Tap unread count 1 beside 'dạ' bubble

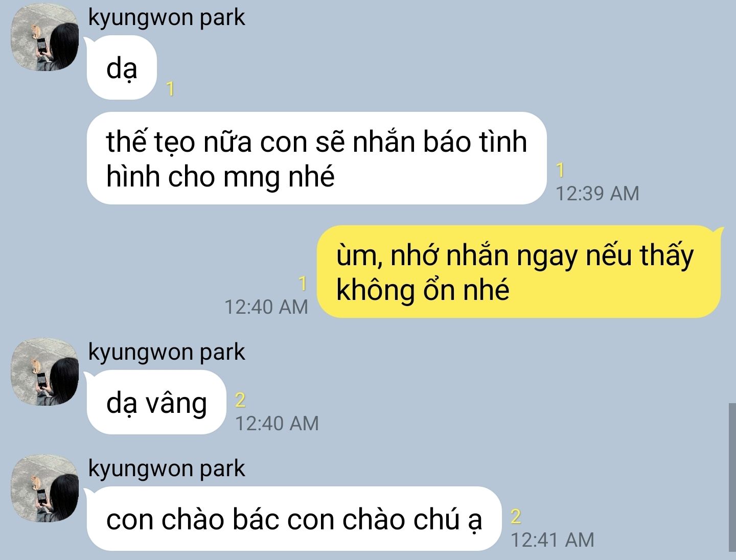171,89
